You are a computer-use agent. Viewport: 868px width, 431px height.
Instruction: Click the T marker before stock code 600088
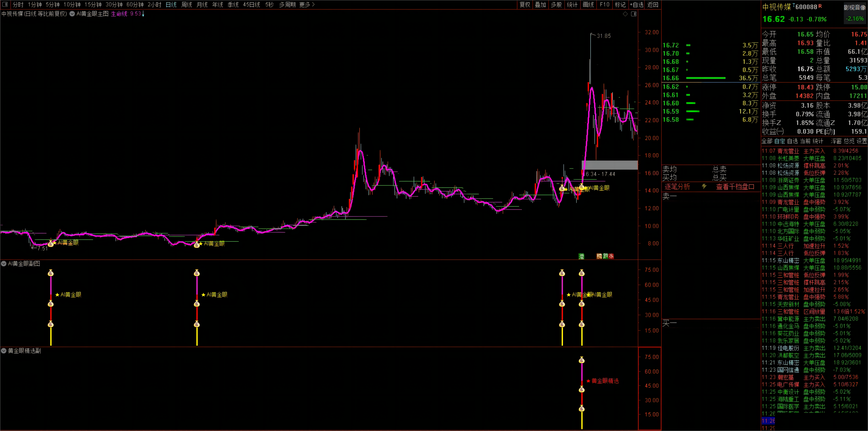point(794,5)
